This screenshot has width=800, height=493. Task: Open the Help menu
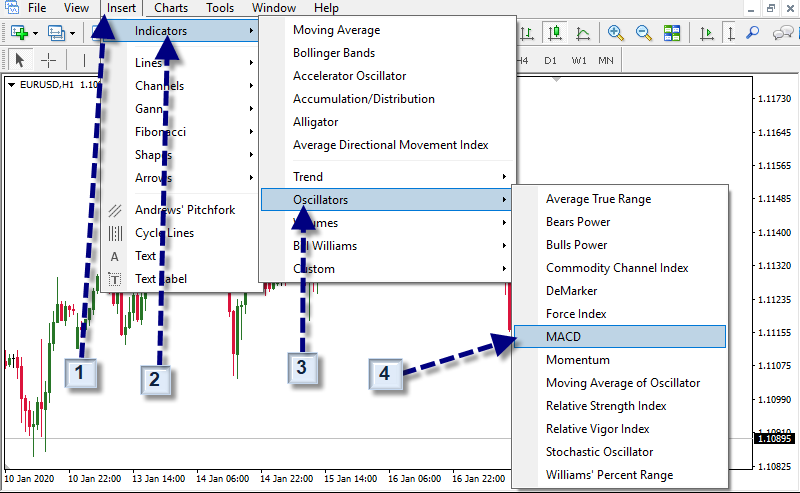coord(327,8)
